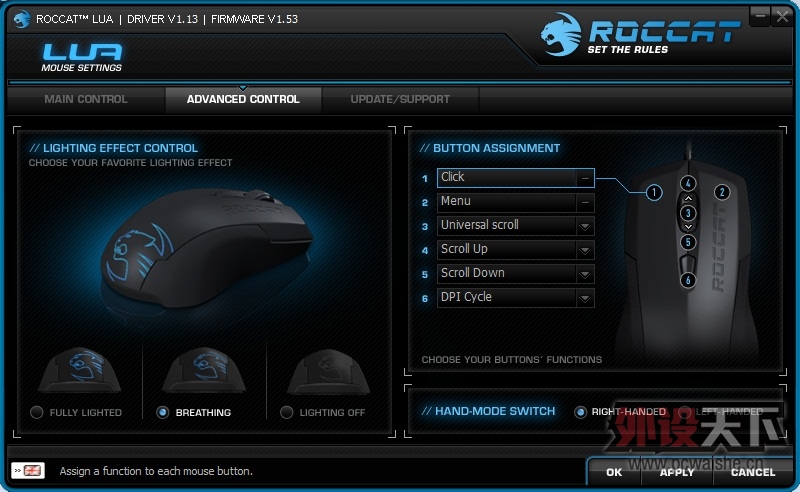Switch to the Main Control tab
This screenshot has width=800, height=492.
pyautogui.click(x=86, y=100)
